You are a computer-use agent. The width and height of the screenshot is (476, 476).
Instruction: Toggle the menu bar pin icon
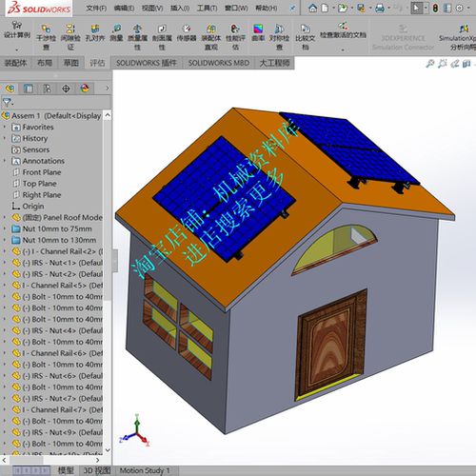(x=292, y=9)
